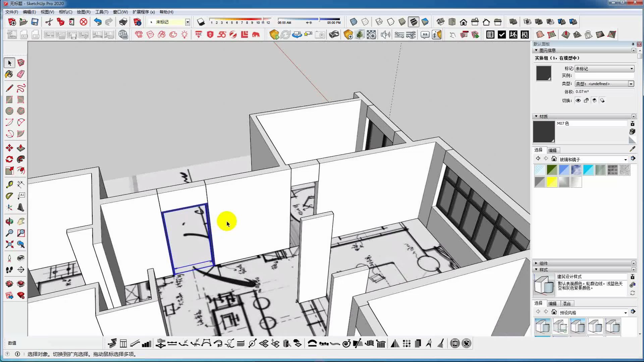Toggle the cast shadows icon

point(602,100)
